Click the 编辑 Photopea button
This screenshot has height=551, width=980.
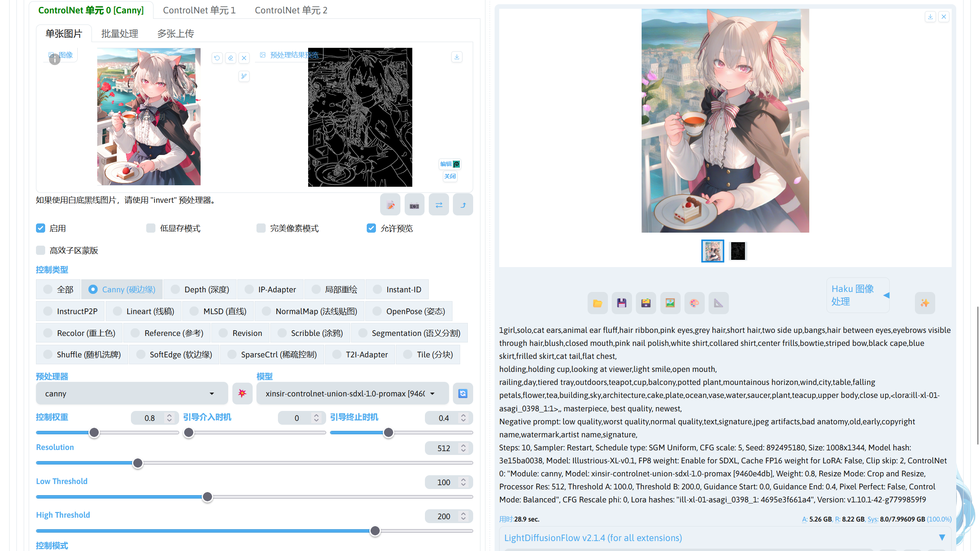click(x=449, y=164)
